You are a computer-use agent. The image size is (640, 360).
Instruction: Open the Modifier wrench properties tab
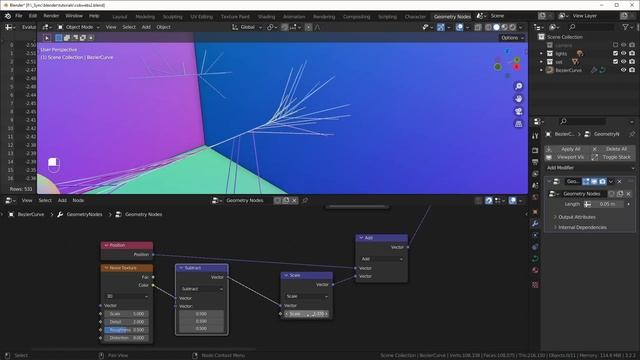[535, 223]
